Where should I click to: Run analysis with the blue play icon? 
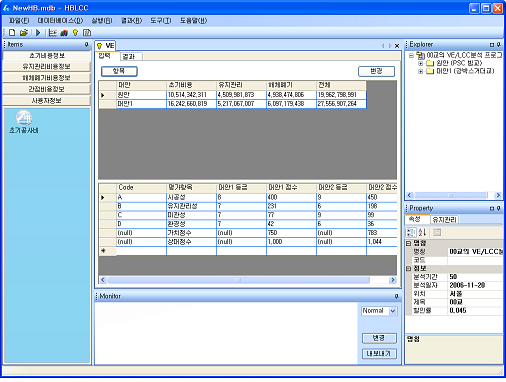(38, 33)
